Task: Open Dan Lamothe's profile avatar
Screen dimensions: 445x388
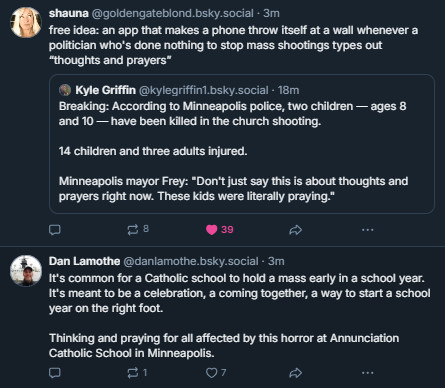Action: tap(26, 271)
